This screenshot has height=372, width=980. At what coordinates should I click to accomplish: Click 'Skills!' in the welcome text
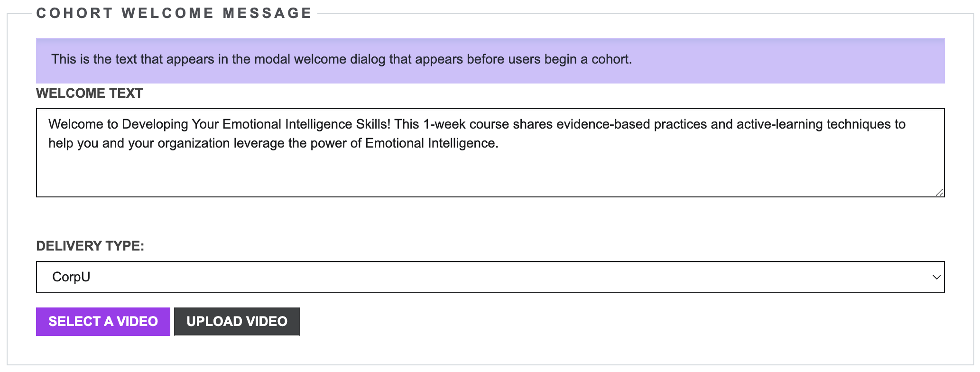[373, 124]
